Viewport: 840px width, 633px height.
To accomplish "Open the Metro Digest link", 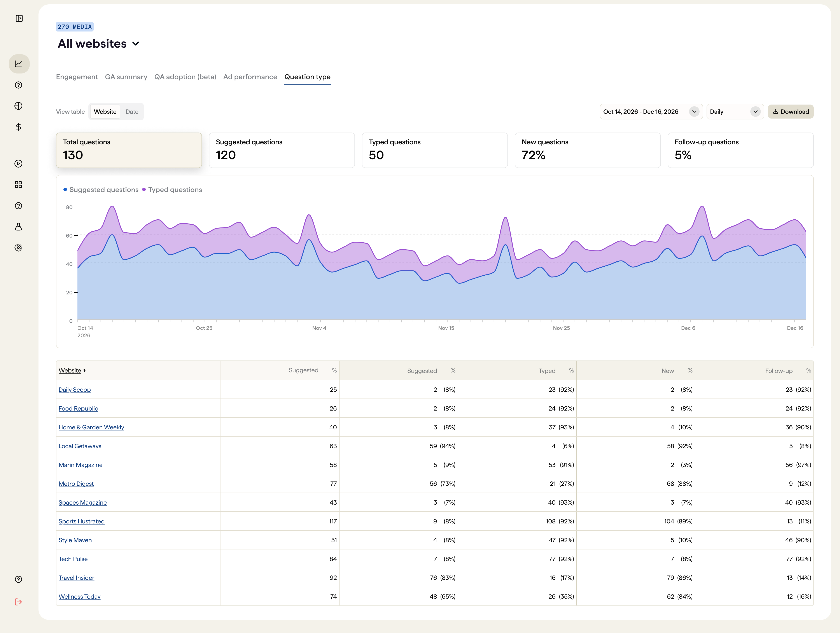I will [x=76, y=484].
